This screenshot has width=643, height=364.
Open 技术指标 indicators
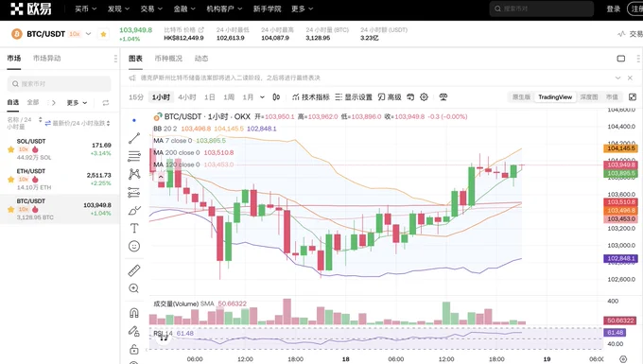311,97
